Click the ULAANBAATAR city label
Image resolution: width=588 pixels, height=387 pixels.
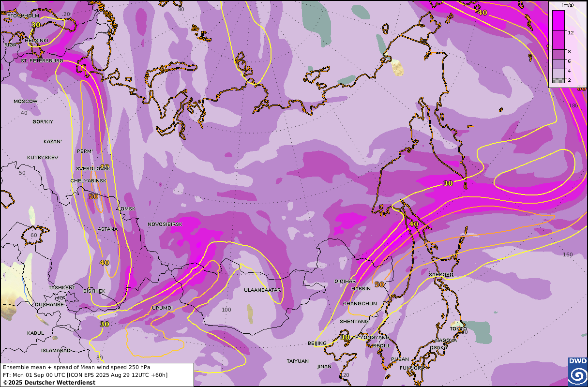click(262, 290)
